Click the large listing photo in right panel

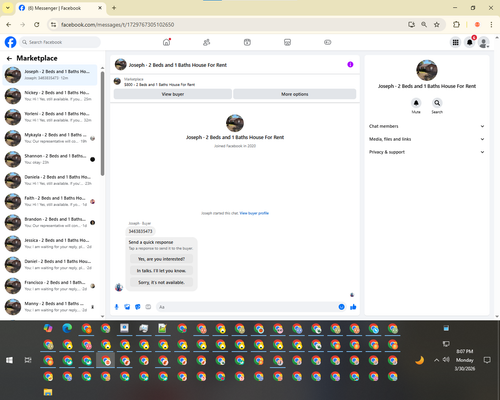pyautogui.click(x=427, y=70)
